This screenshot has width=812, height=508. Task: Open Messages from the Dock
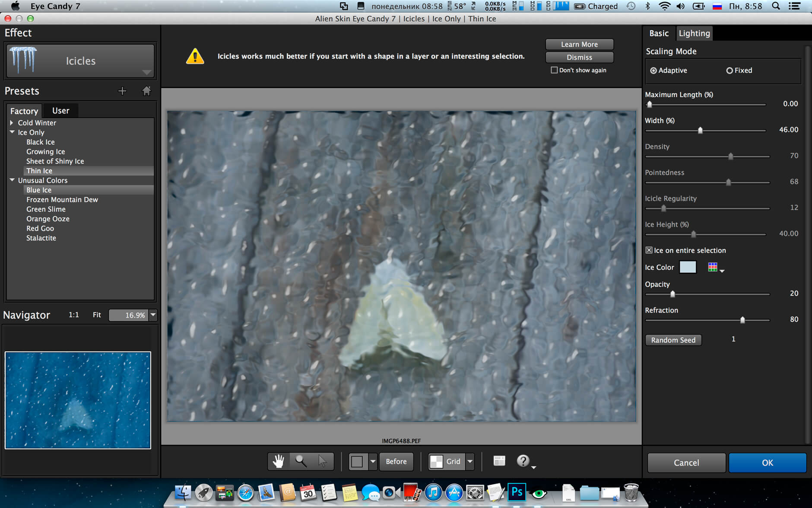pyautogui.click(x=371, y=492)
